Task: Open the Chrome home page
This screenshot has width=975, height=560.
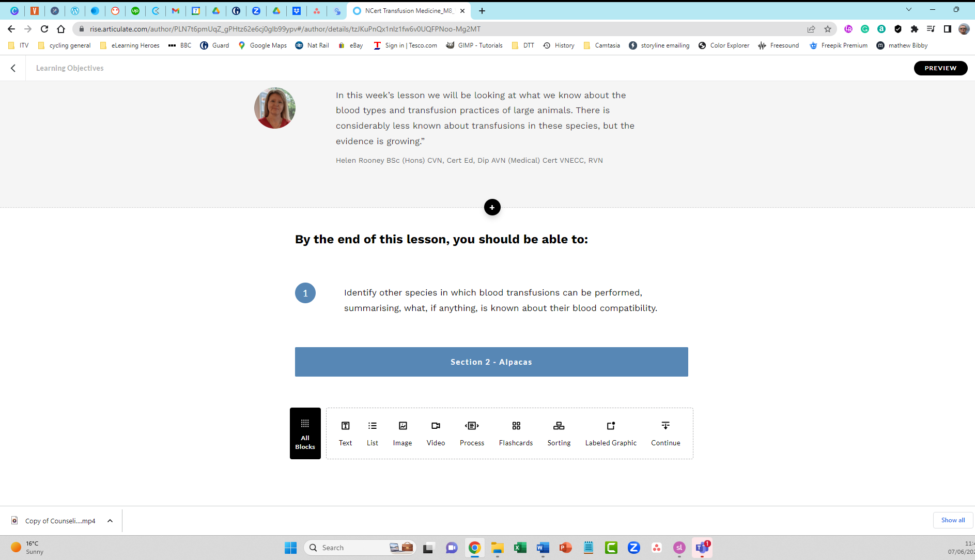Action: 61,29
